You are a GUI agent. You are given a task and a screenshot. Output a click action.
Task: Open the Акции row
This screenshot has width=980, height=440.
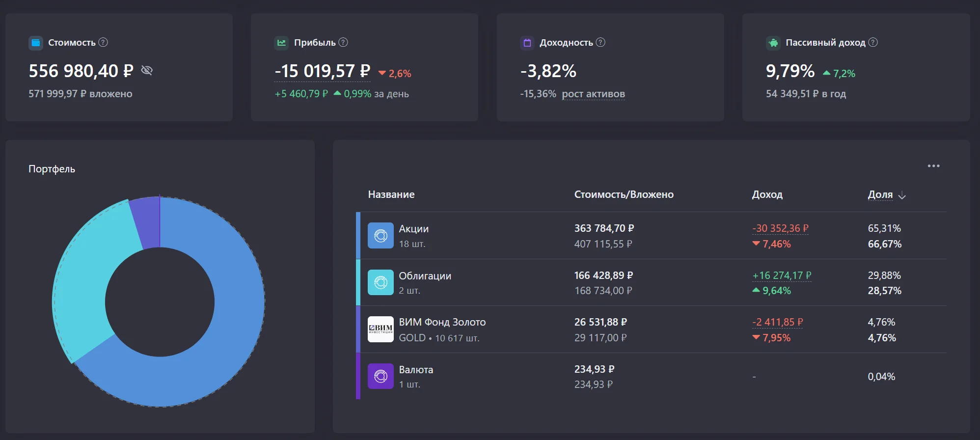(x=651, y=236)
